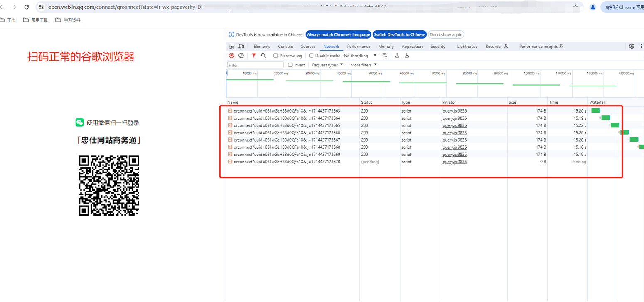Sort requests by the Time column header

pyautogui.click(x=568, y=102)
